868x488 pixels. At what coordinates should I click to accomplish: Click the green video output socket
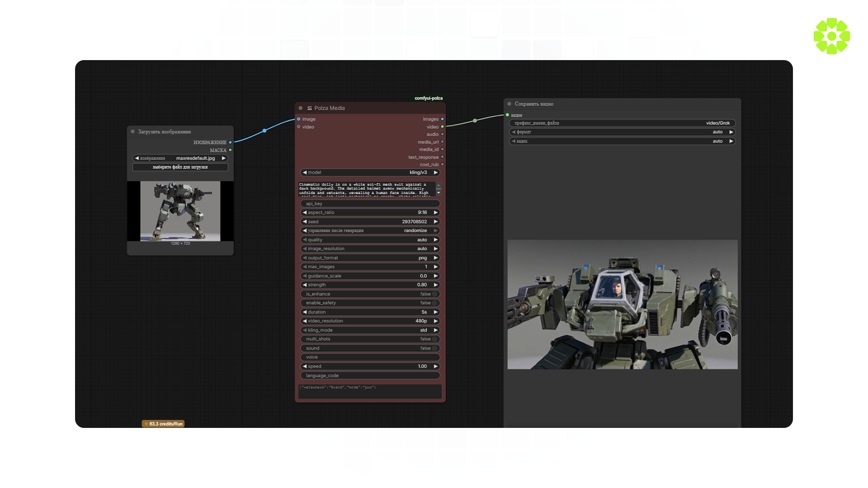[442, 127]
